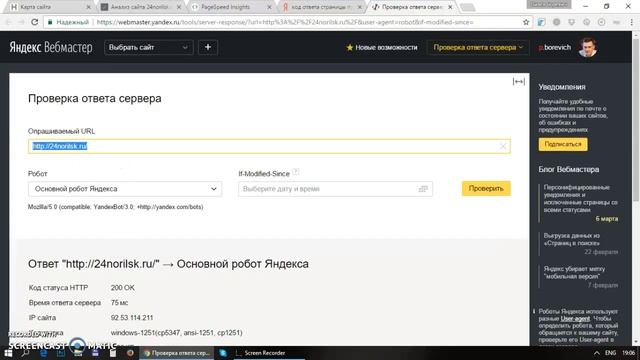Click IP address 92.53.114.211
Image resolution: width=640 pixels, height=360 pixels.
coord(132,318)
